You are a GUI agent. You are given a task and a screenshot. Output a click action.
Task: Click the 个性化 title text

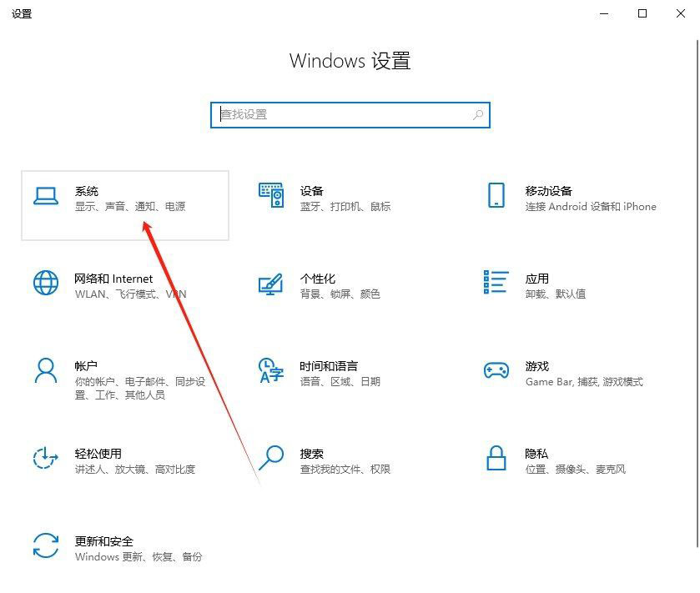(317, 279)
